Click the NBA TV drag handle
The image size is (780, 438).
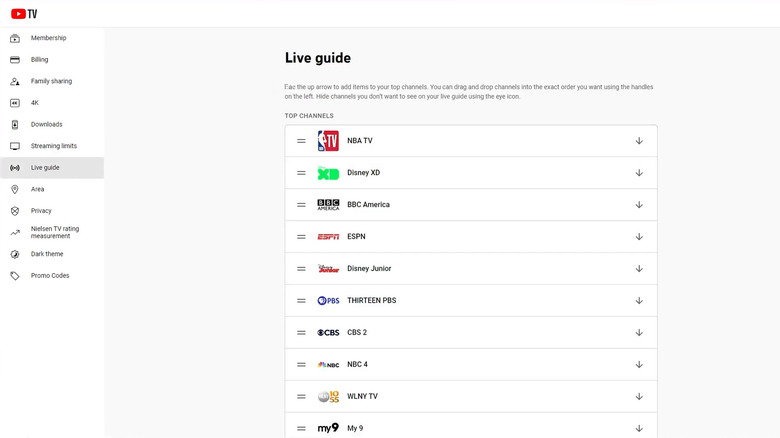[x=301, y=141]
